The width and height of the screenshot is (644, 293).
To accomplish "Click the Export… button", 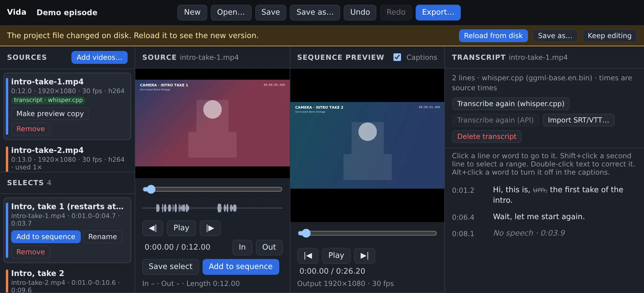I will click(438, 12).
